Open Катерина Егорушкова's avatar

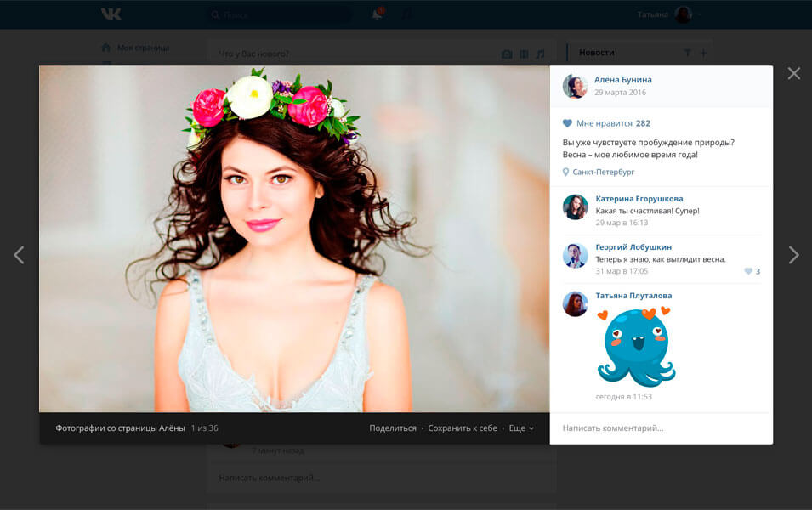576,207
